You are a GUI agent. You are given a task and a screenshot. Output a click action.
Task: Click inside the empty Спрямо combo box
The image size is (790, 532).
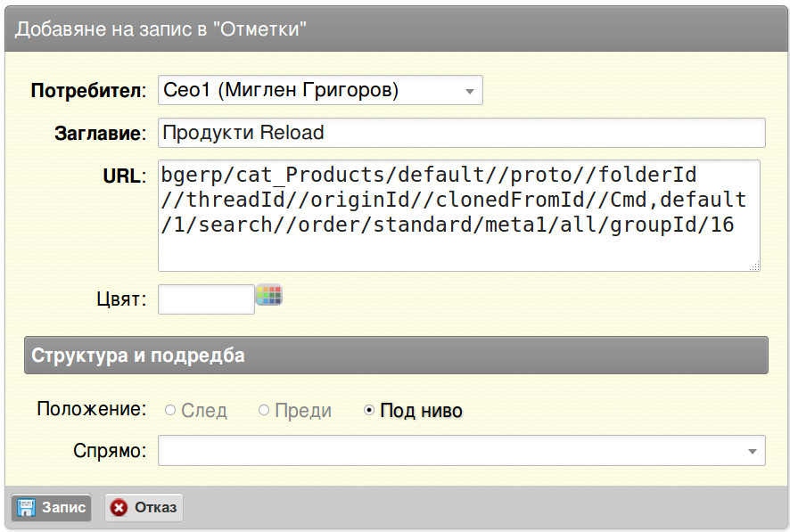coord(462,451)
